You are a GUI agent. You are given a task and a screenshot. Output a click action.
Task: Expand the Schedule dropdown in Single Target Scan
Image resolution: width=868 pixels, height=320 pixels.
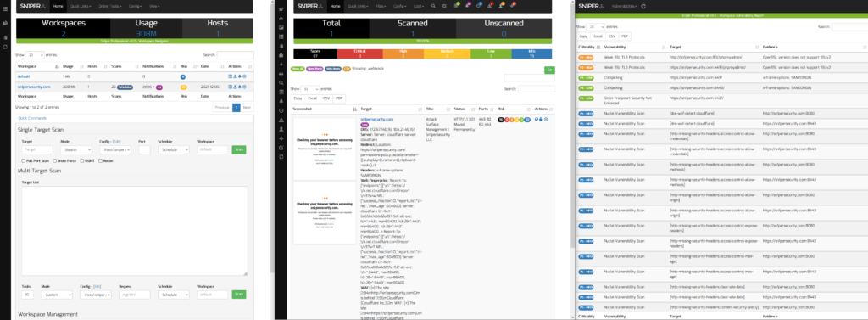point(174,149)
